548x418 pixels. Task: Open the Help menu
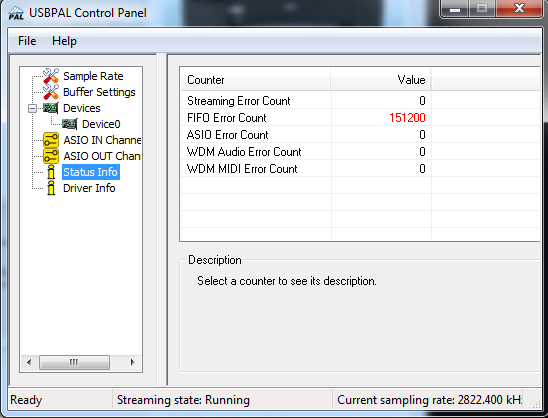point(64,41)
